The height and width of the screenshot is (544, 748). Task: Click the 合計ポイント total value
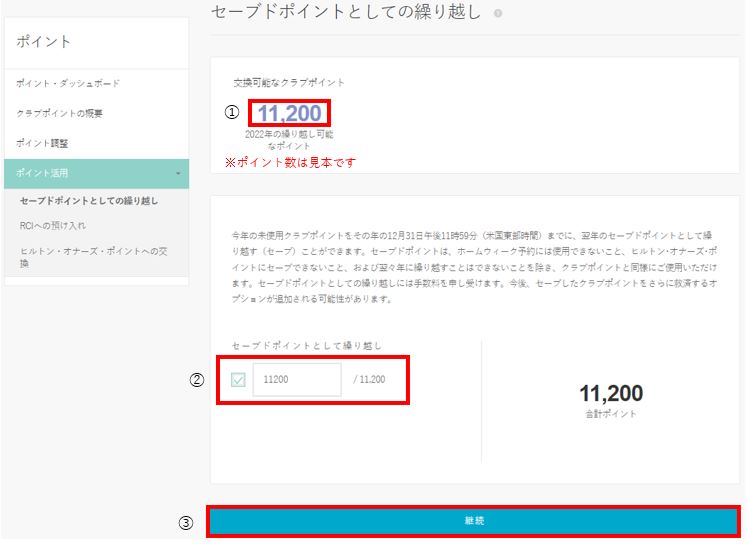pos(611,394)
